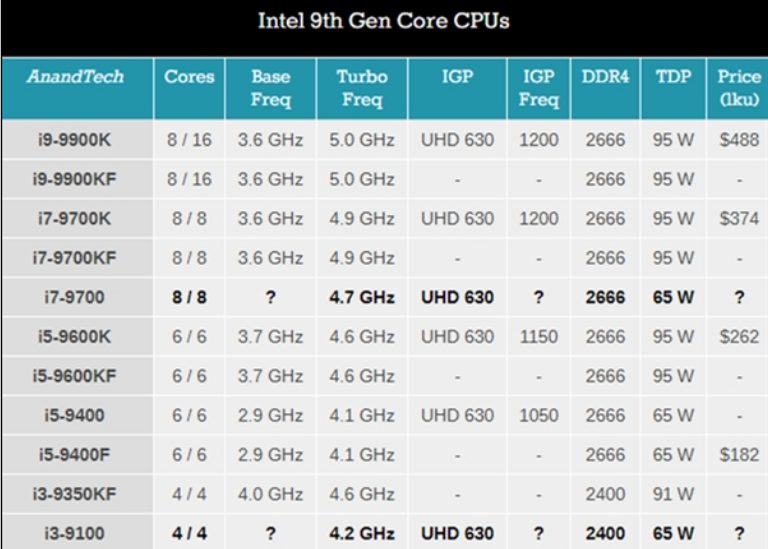The width and height of the screenshot is (768, 549).
Task: Click the Intel 9th Gen Core CPUs title
Action: pos(384,21)
